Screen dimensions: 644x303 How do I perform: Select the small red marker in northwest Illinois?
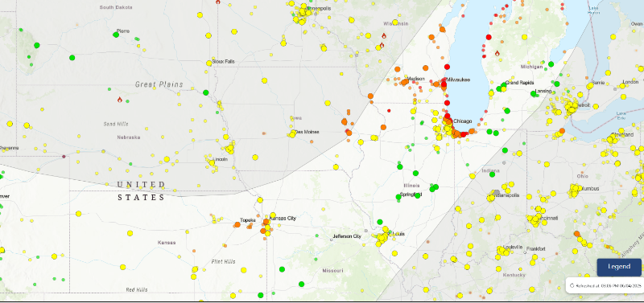389,111
